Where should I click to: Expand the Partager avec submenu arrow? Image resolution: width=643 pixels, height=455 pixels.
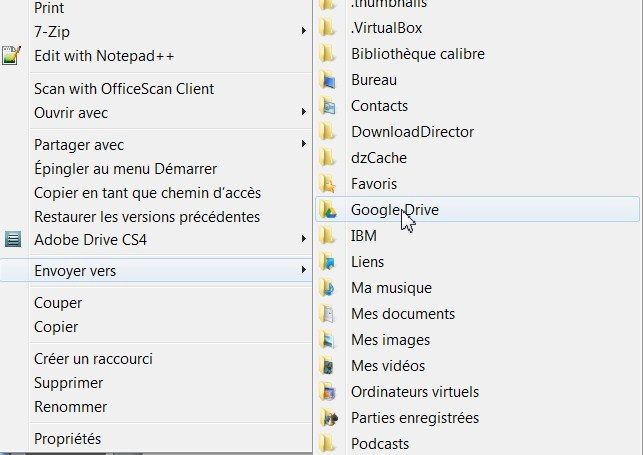(303, 143)
